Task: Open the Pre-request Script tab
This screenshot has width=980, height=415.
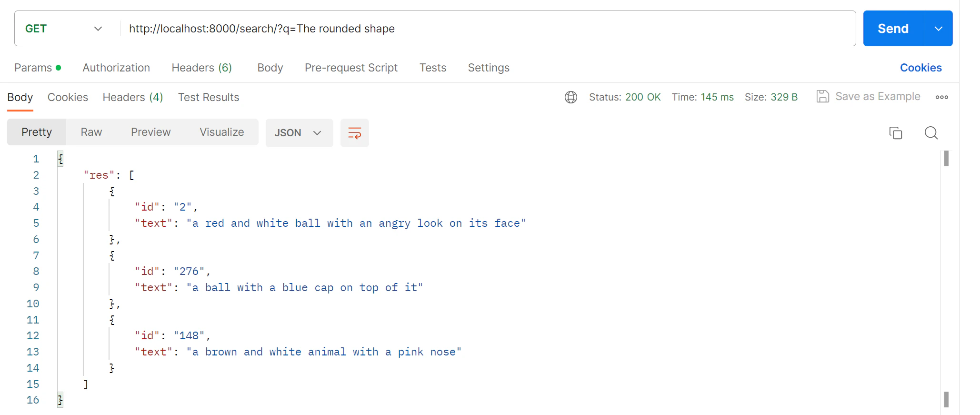Action: (x=351, y=68)
